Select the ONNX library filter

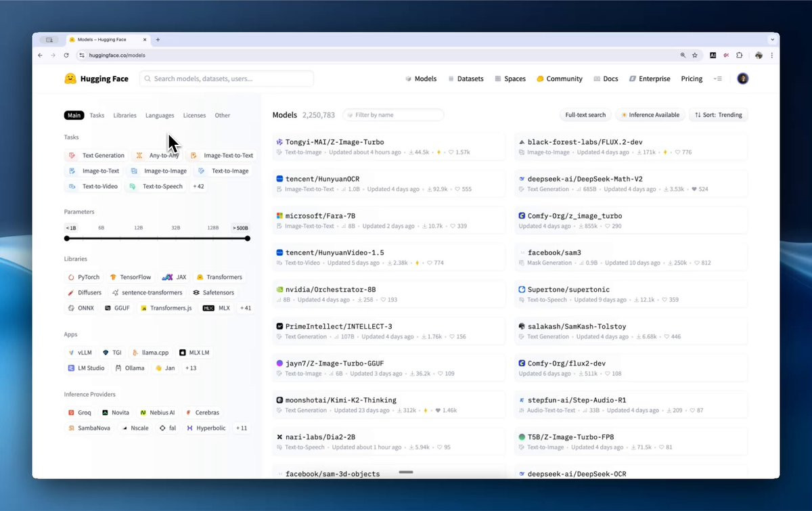click(81, 308)
